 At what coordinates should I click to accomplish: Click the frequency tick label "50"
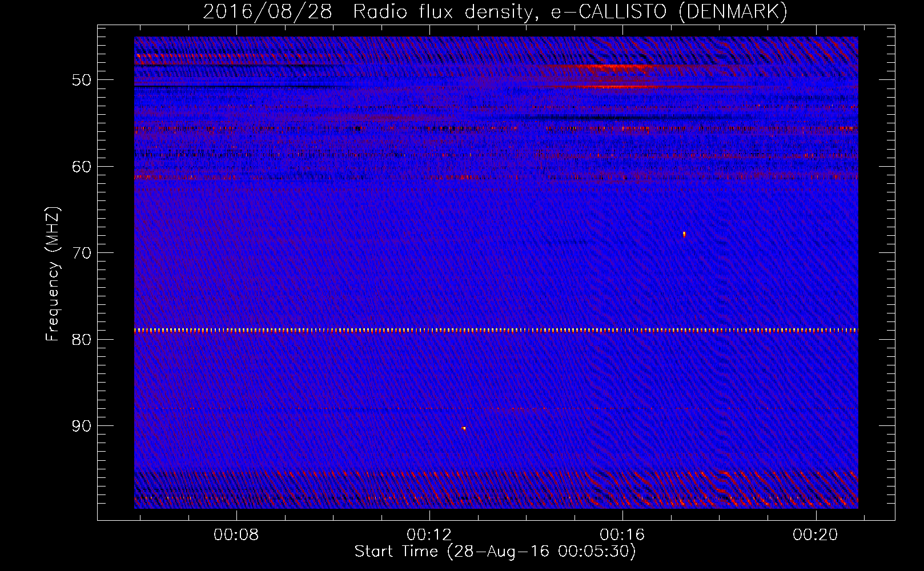[82, 80]
